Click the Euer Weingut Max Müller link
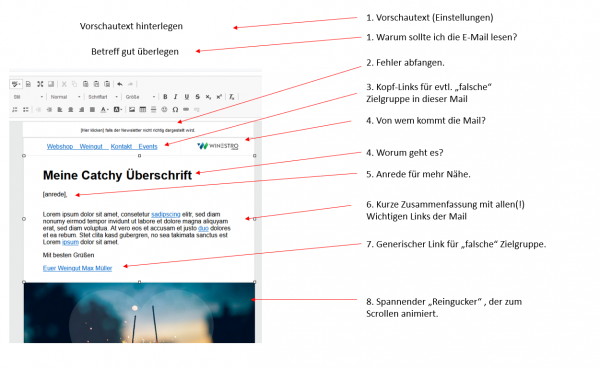The width and height of the screenshot is (600, 368). pos(77,268)
